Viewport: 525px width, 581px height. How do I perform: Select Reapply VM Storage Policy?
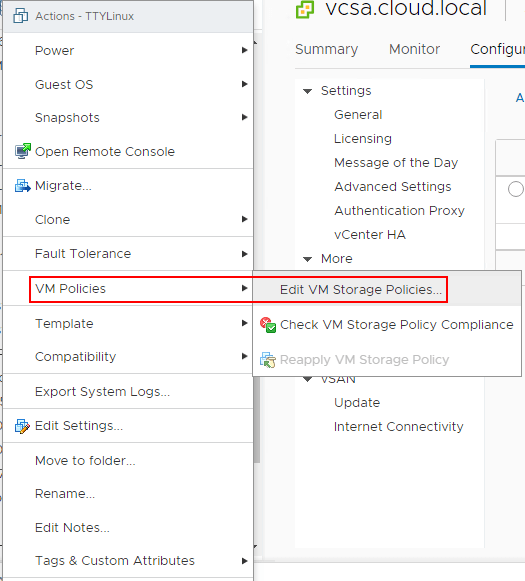point(387,359)
